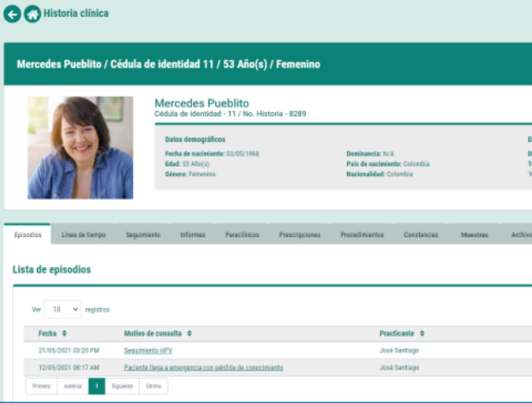532x403 pixels.
Task: Switch to Muestras tab
Action: tap(475, 234)
